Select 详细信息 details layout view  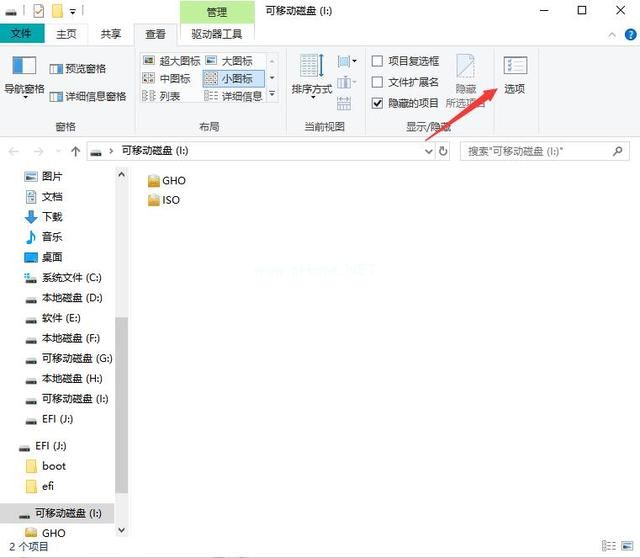click(x=234, y=96)
